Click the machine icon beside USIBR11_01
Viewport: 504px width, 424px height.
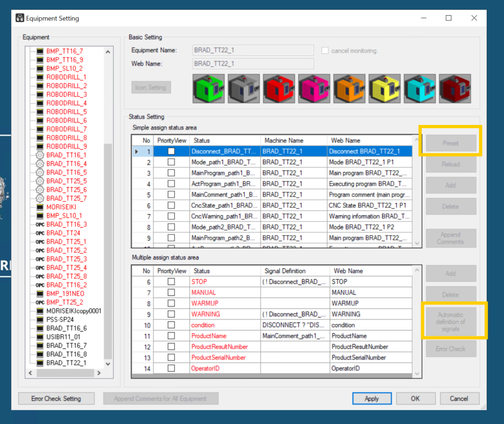(x=40, y=337)
